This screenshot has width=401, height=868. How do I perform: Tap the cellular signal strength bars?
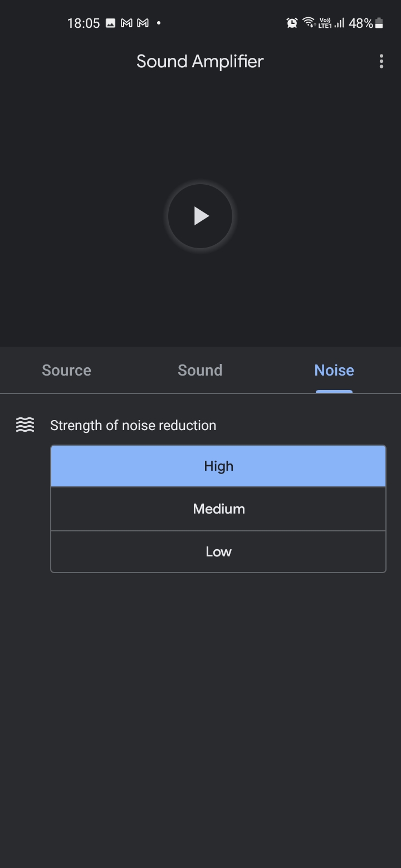pyautogui.click(x=339, y=23)
